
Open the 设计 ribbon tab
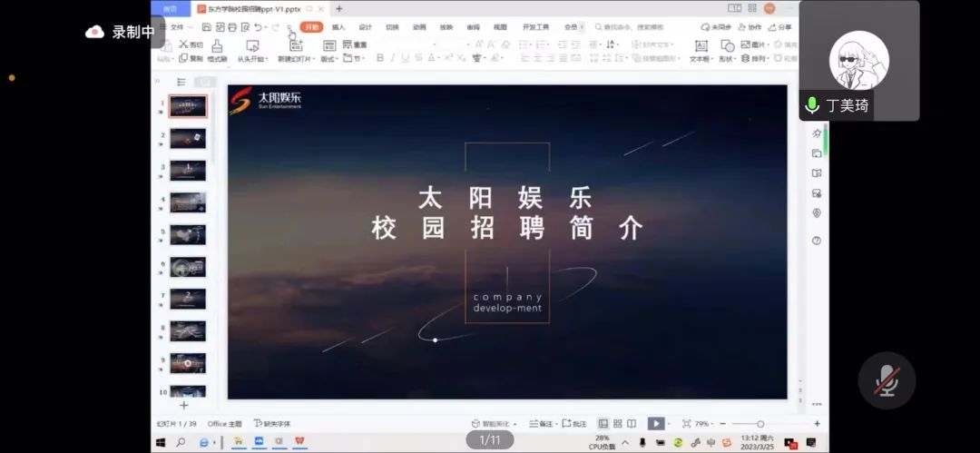[365, 27]
